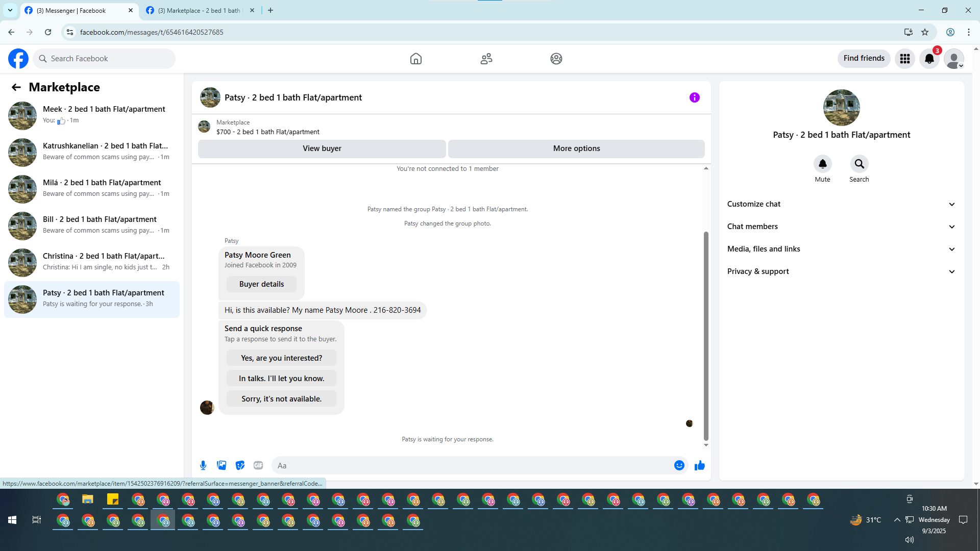Open Windows notification center
This screenshot has height=551, width=980.
963,520
